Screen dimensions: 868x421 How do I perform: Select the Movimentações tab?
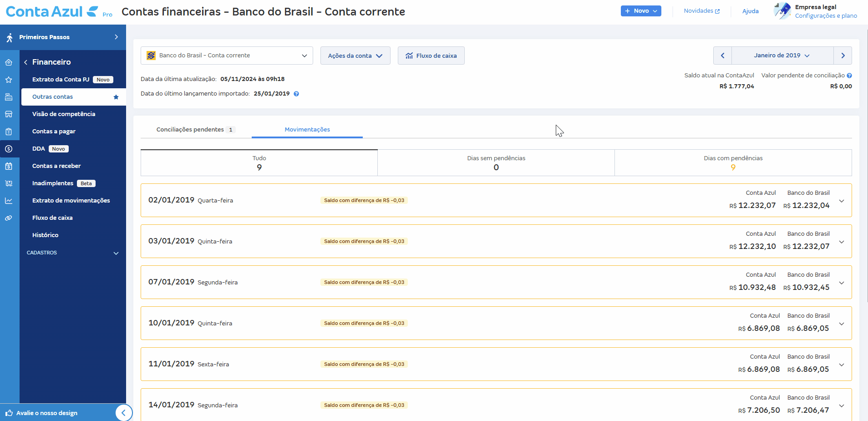(307, 129)
